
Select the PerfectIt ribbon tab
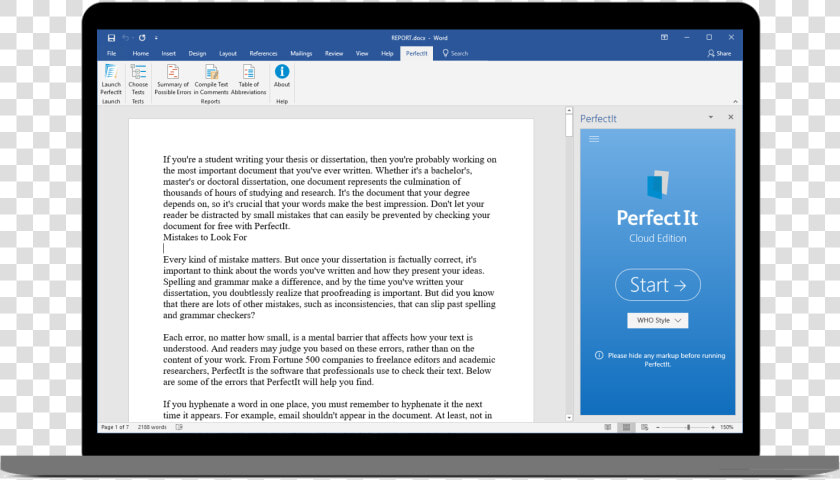point(416,54)
